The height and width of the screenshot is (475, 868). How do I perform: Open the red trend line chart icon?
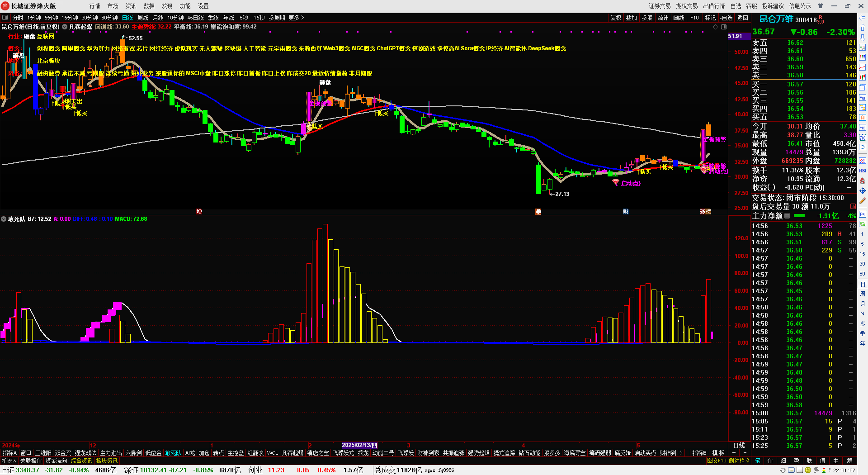click(863, 67)
